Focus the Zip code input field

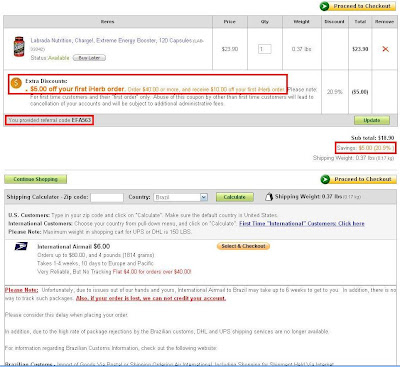[107, 197]
